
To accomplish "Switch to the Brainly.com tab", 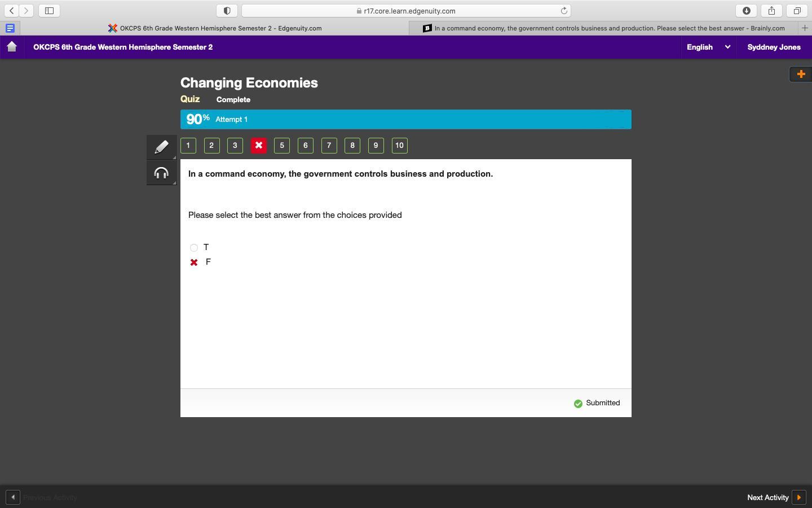I will pos(604,28).
